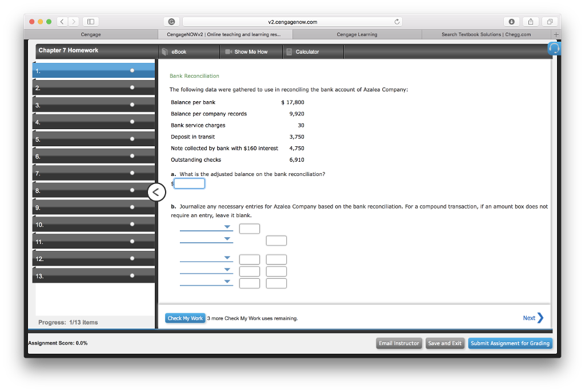Go forward with the Safari forward arrow

pyautogui.click(x=74, y=22)
